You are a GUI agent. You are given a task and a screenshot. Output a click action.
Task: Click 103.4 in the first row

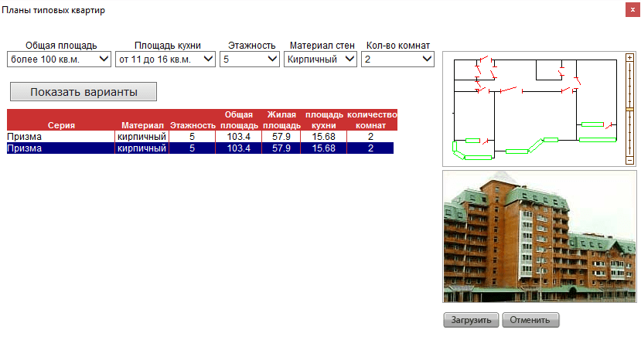(x=239, y=137)
